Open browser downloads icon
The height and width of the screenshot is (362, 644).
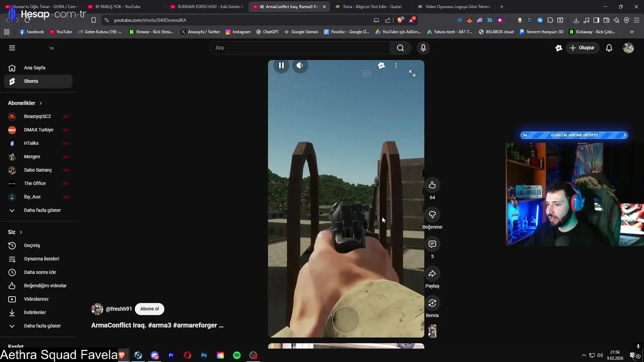coord(576,20)
